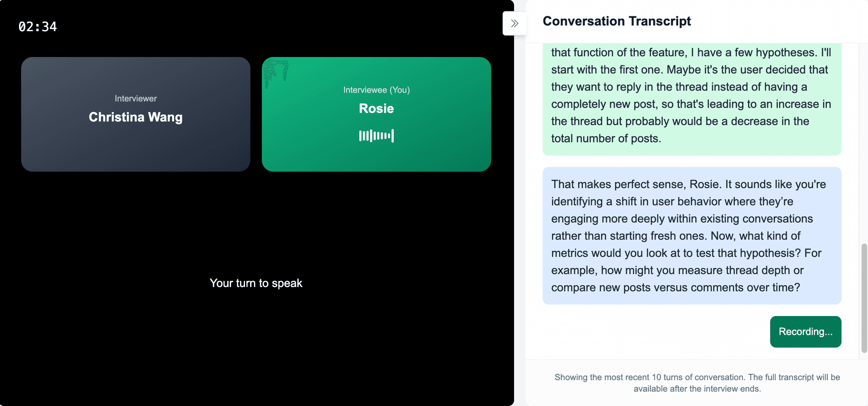
Task: Click the audio waveform icon under Rosie
Action: pos(376,136)
